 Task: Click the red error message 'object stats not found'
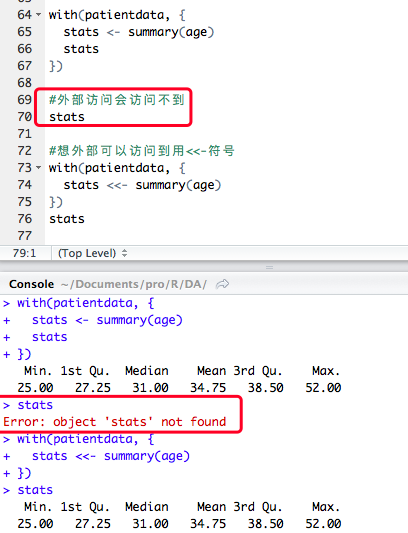tap(115, 422)
